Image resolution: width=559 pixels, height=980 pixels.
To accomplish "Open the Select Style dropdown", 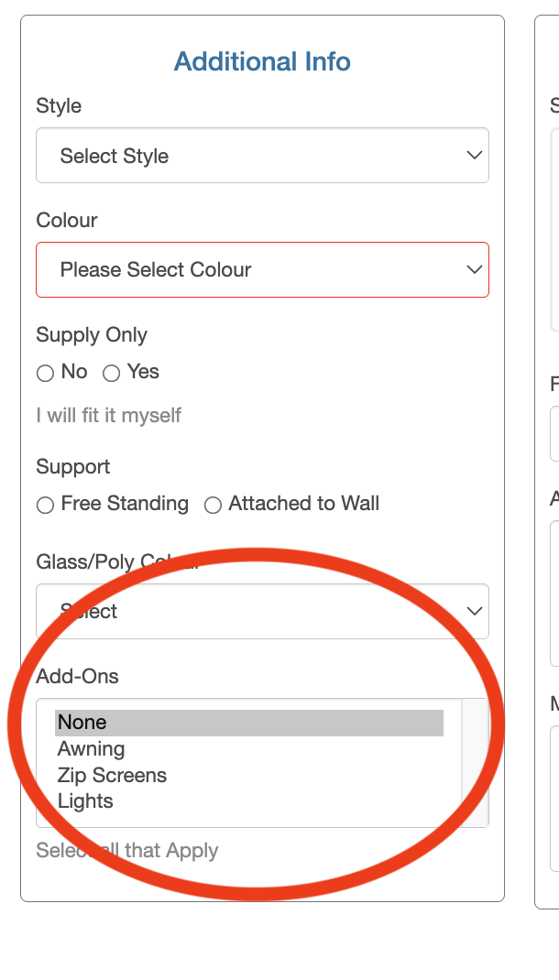I will tap(262, 156).
